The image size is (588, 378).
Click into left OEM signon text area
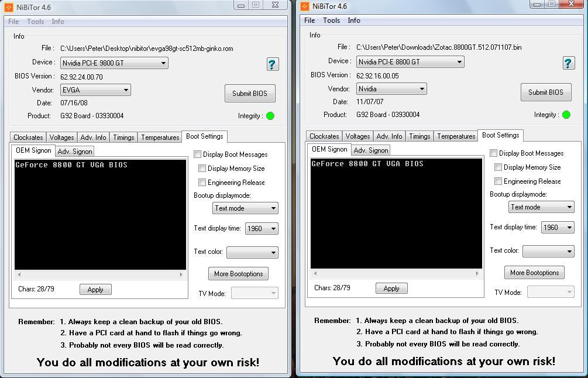point(100,215)
